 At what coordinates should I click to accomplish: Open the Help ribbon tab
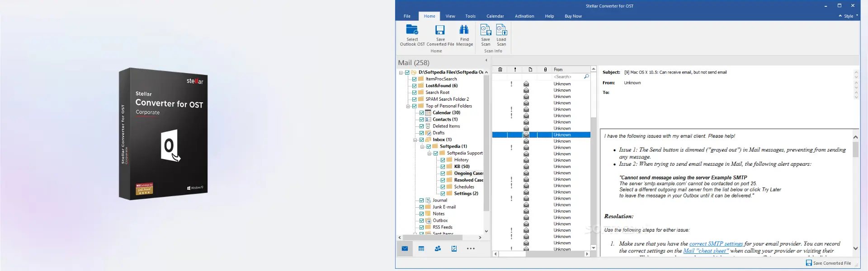click(x=549, y=16)
